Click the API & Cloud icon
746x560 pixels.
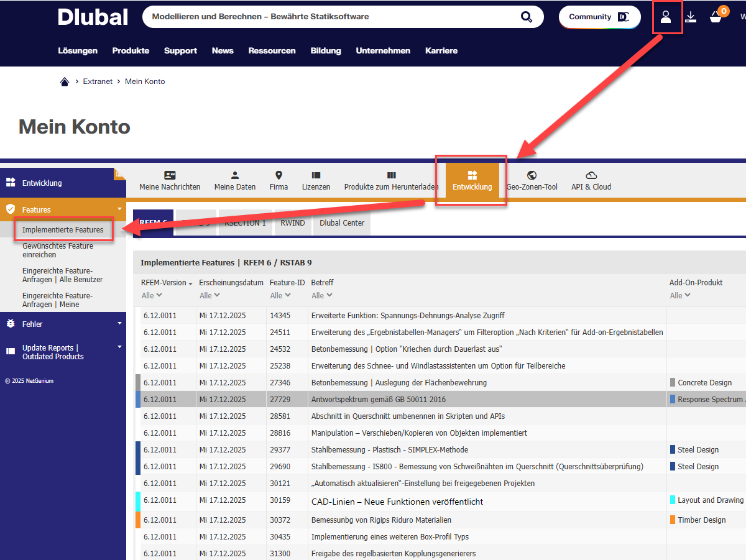click(591, 180)
